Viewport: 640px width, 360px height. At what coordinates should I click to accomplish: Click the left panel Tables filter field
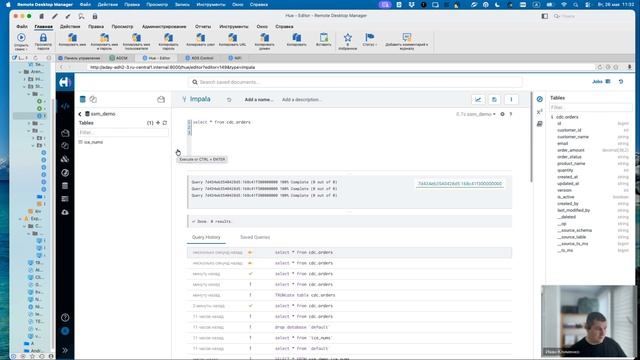[x=122, y=132]
